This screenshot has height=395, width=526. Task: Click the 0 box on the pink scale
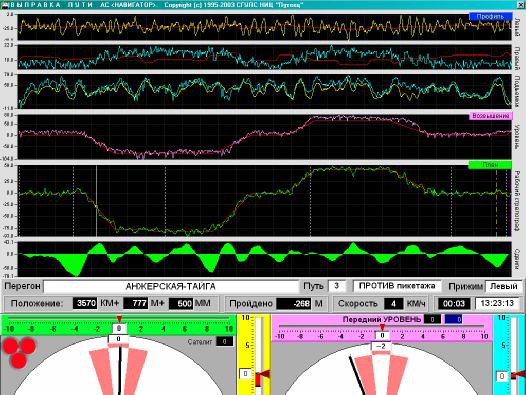(382, 335)
